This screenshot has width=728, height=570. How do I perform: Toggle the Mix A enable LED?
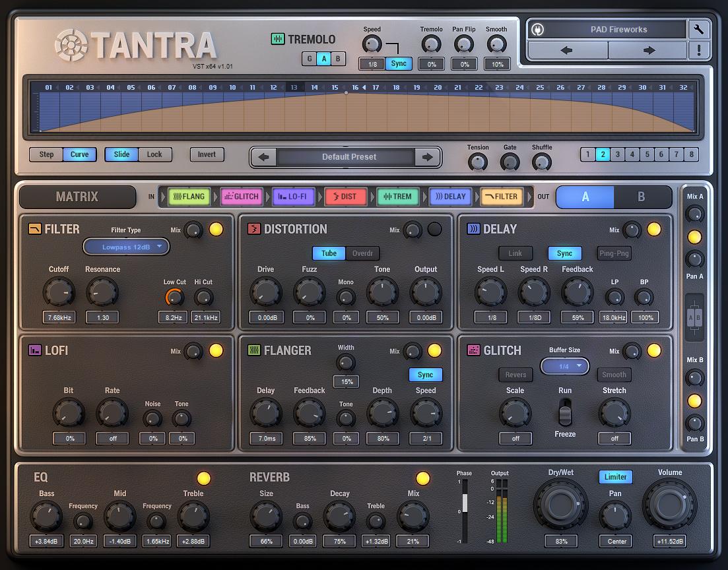(x=694, y=237)
